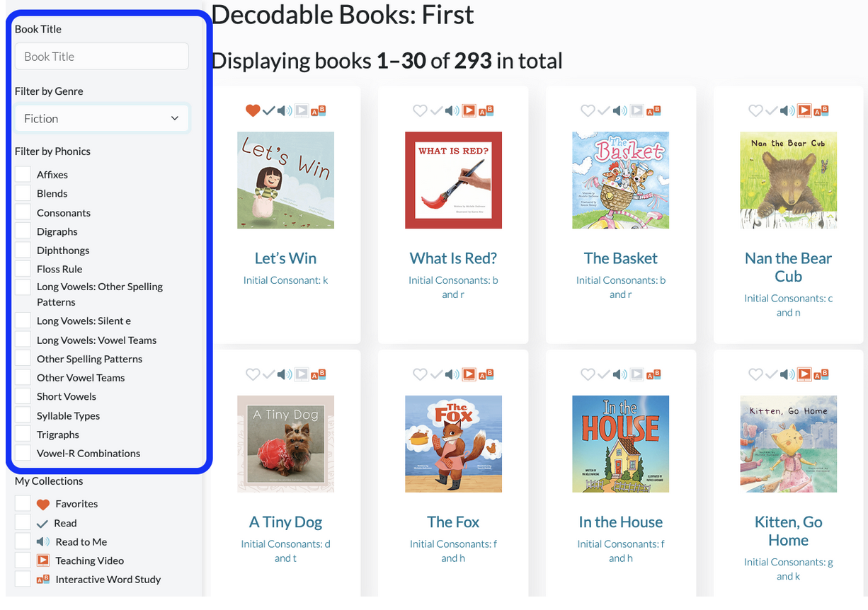Open the In the House title link
The image size is (868, 610).
621,522
